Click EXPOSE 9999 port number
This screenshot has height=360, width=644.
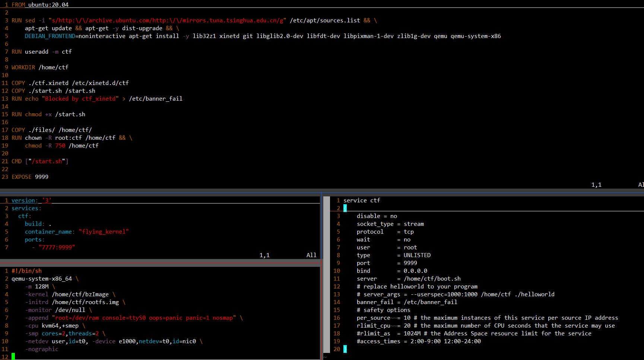click(42, 177)
